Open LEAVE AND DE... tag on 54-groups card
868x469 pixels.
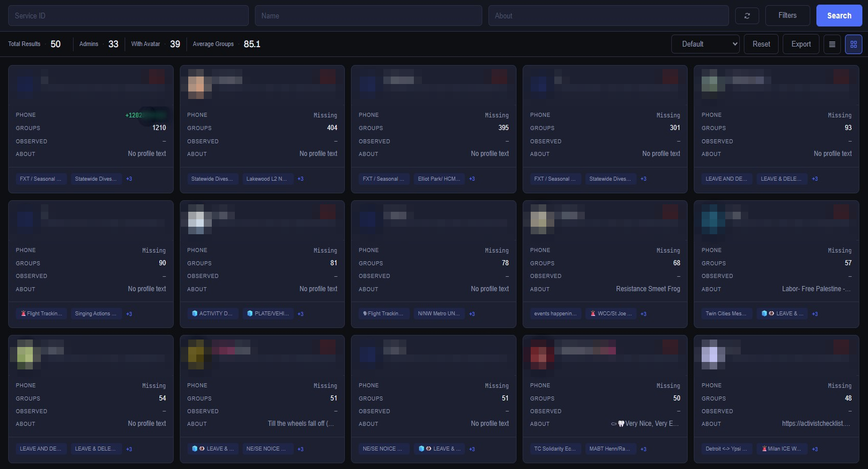coord(41,449)
